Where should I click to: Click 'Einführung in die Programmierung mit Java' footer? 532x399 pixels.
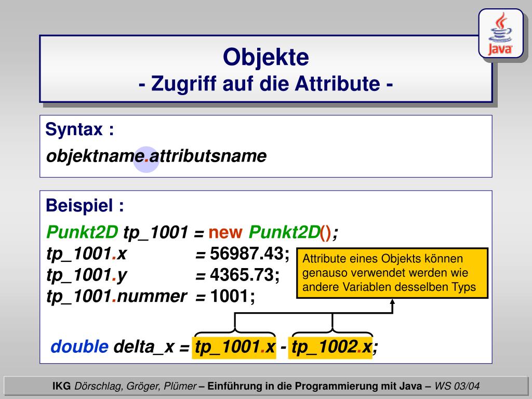tap(314, 386)
